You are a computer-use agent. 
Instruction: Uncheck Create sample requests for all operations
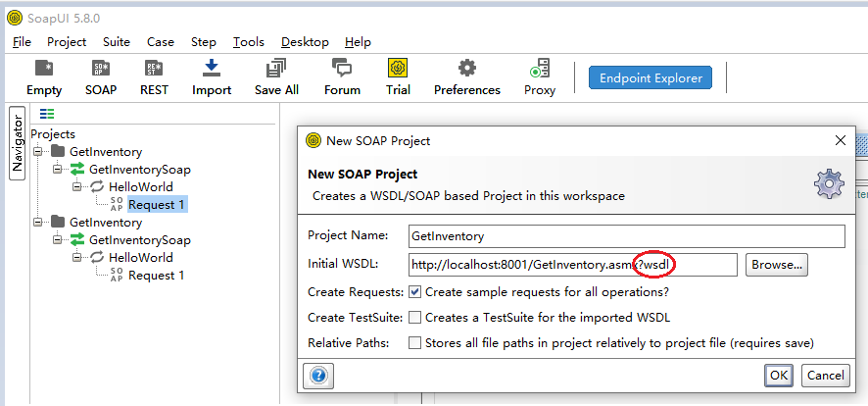(414, 291)
